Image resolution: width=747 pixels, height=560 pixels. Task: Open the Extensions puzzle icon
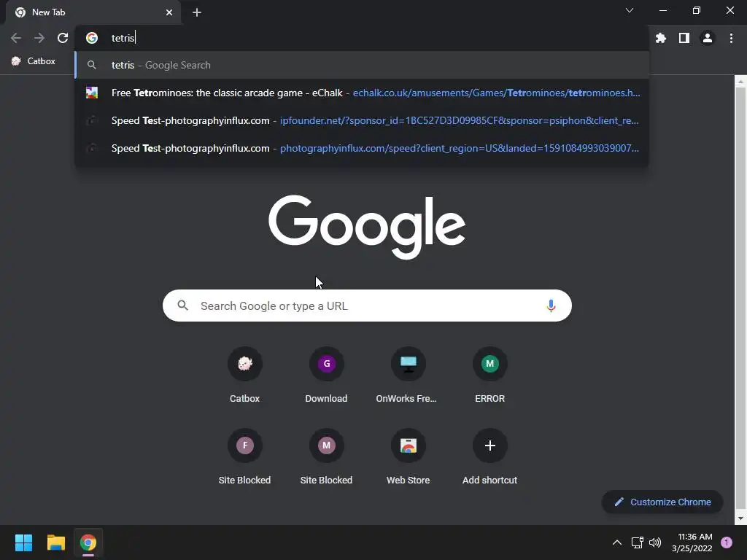(660, 38)
